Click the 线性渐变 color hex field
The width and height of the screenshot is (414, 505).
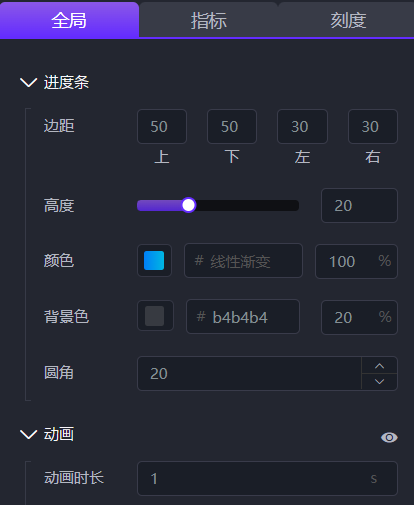pos(243,261)
